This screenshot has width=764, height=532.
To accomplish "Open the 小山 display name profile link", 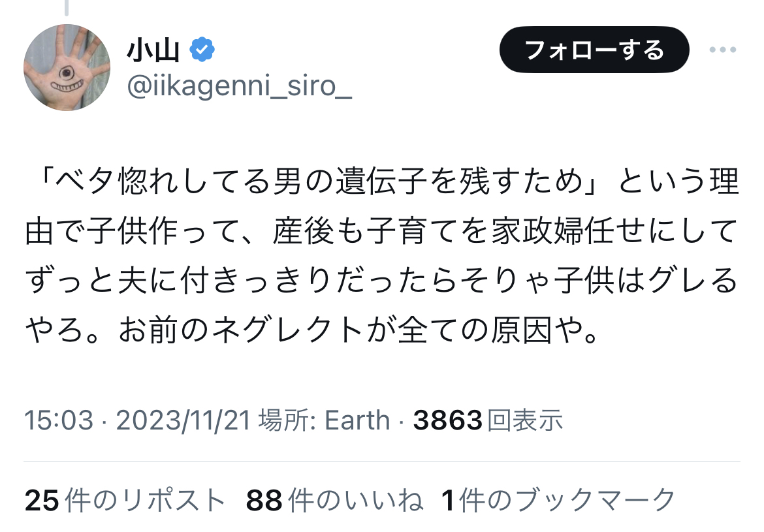I will pos(153,50).
